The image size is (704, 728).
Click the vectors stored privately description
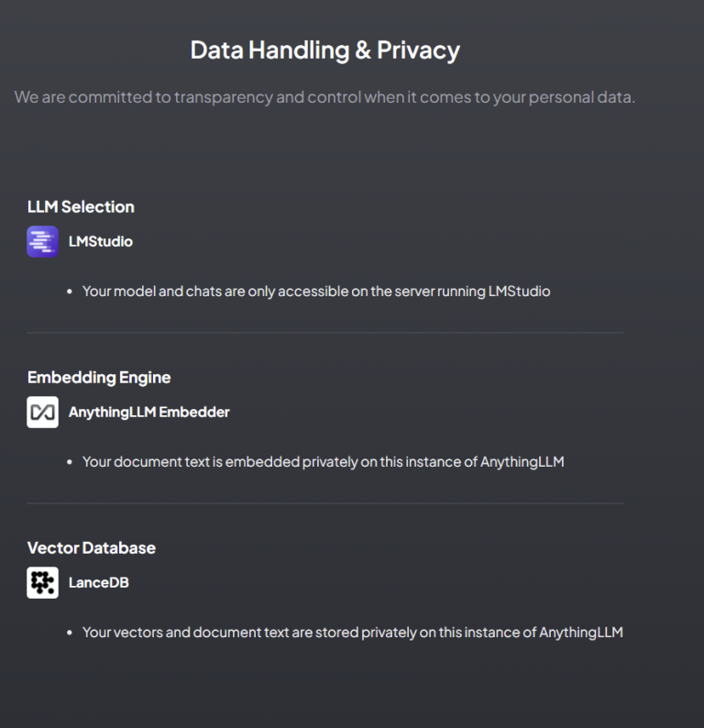pos(352,633)
